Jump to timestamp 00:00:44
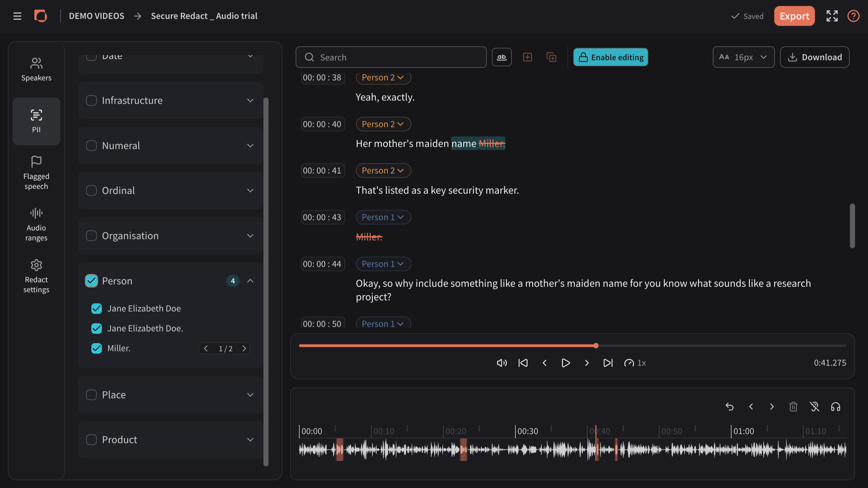868x488 pixels. coord(323,264)
